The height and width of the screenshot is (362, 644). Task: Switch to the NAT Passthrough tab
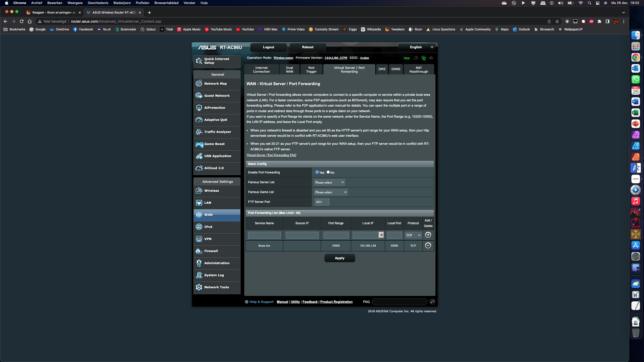419,70
